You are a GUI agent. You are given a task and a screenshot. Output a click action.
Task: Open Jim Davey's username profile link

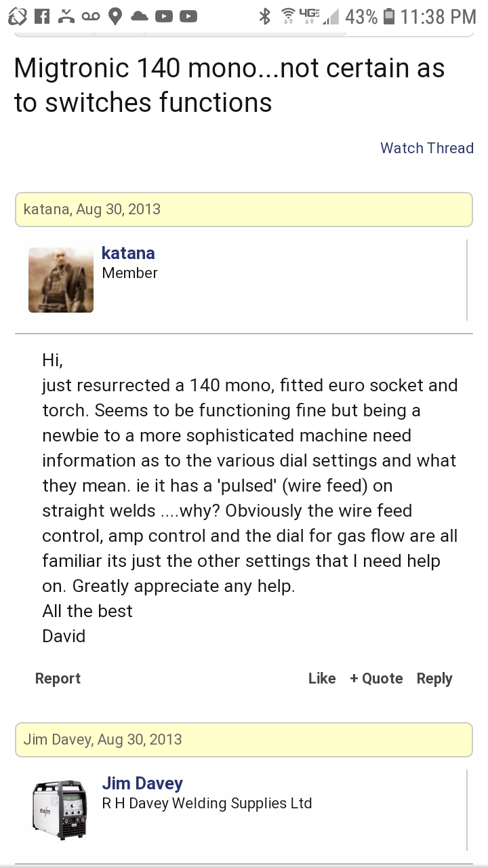(x=142, y=783)
